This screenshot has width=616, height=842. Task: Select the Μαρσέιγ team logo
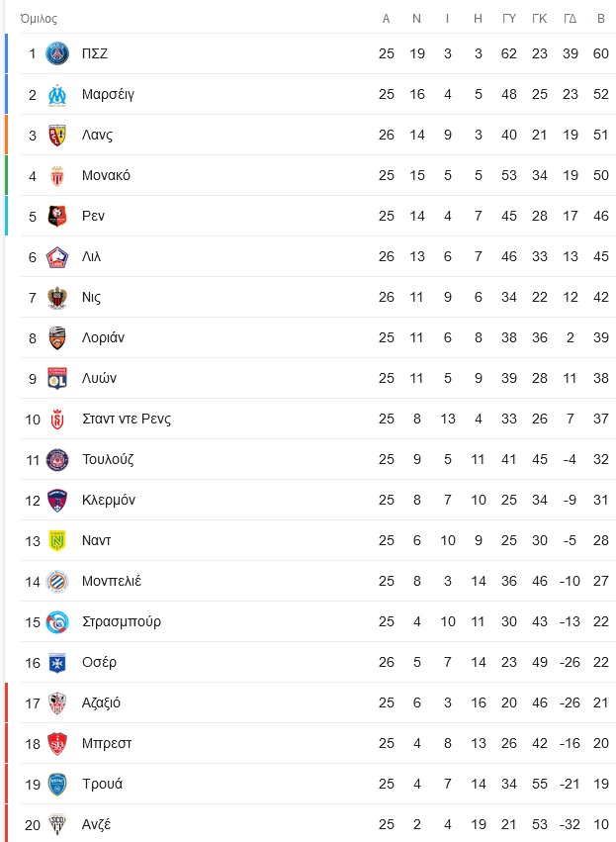57,95
